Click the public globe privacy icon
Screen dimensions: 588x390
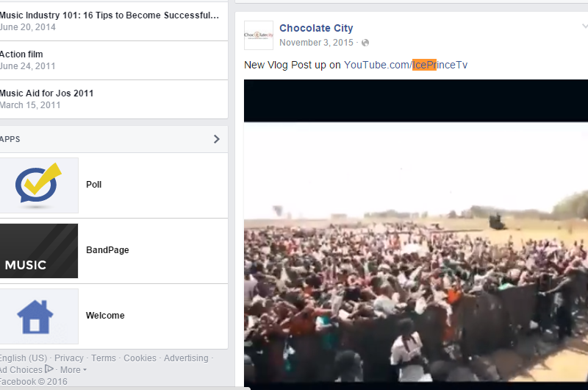[365, 43]
